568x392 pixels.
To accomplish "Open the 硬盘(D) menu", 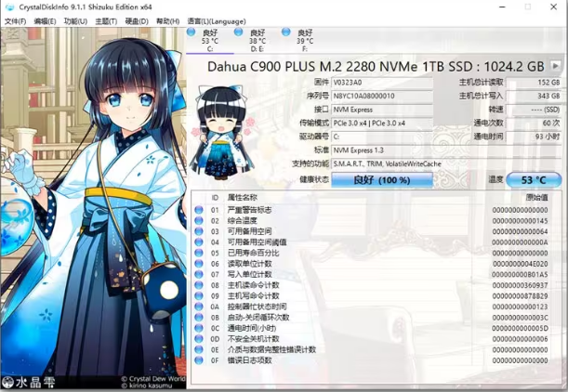I will (137, 21).
